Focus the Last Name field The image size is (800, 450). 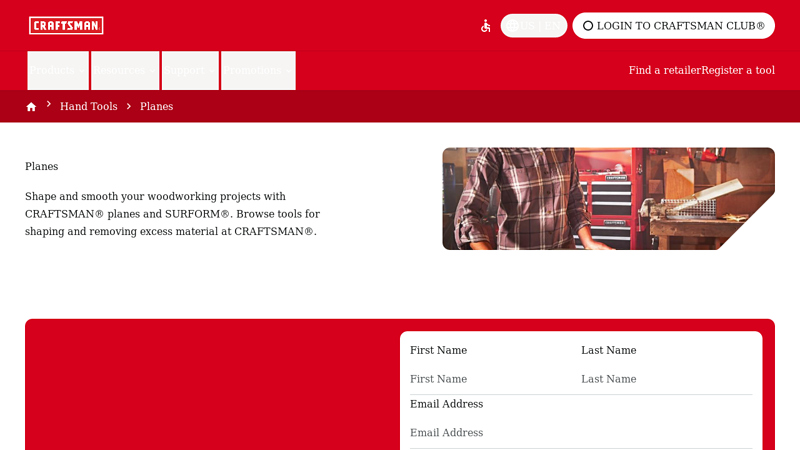coord(666,379)
